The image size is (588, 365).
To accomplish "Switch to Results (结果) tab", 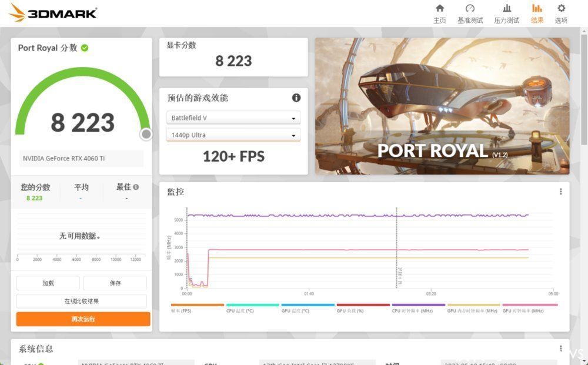I will coord(537,14).
